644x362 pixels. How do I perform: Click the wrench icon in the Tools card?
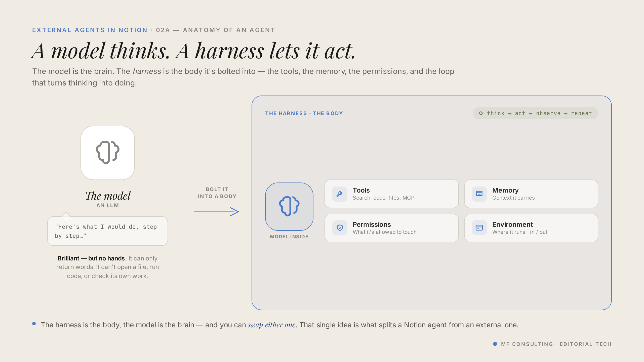click(x=339, y=194)
